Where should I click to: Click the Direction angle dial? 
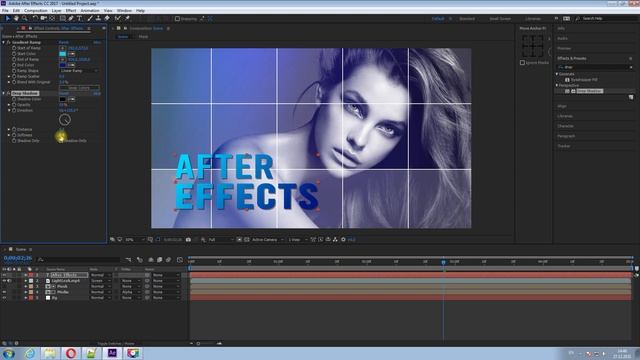[x=65, y=120]
